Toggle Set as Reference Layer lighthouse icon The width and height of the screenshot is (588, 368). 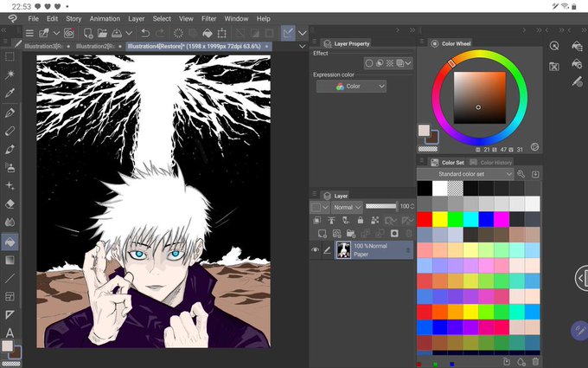click(331, 221)
